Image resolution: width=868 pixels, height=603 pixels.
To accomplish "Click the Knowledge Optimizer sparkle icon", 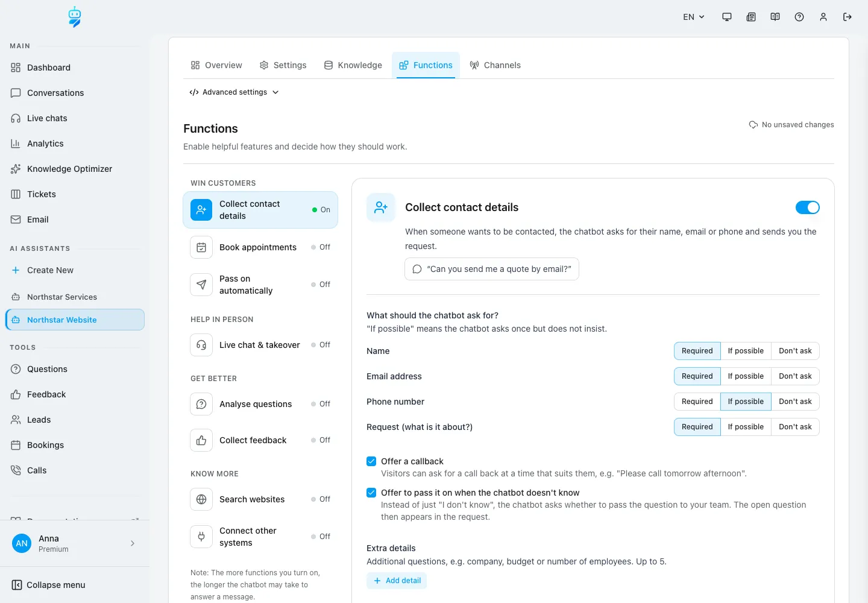I will 16,169.
